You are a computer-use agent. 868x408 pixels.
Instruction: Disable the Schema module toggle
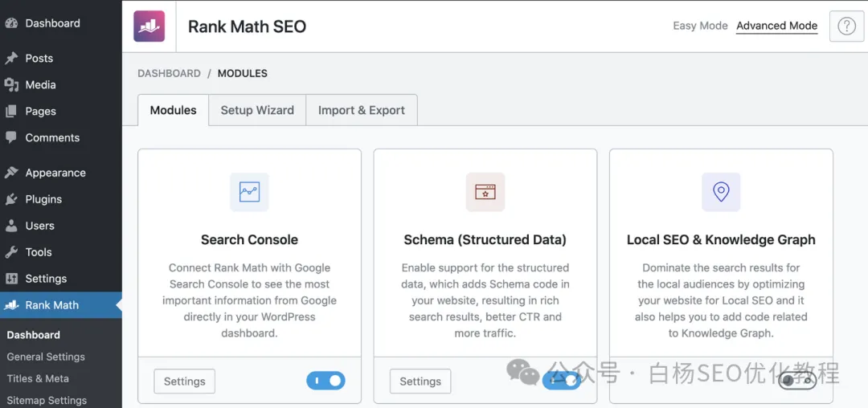click(x=561, y=381)
